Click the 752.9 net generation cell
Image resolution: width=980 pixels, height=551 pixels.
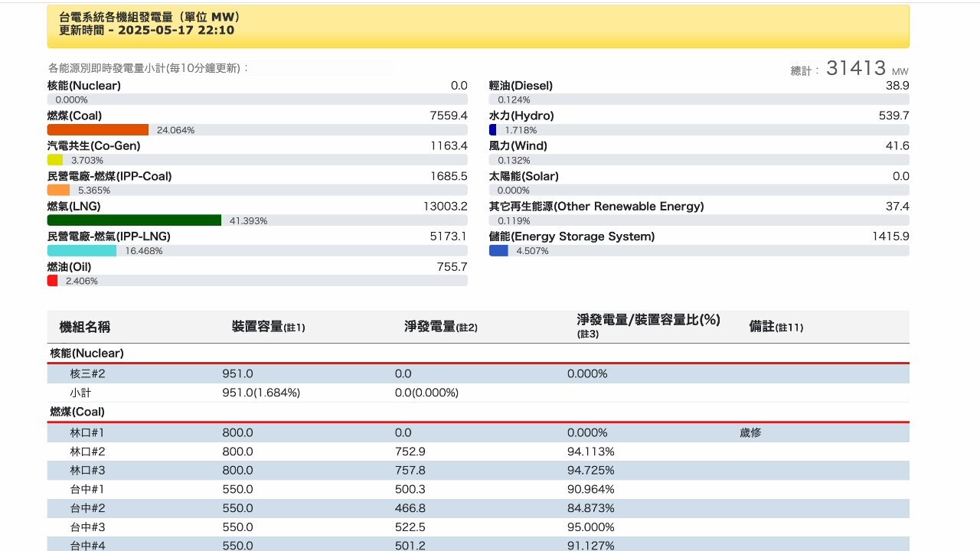(x=410, y=452)
